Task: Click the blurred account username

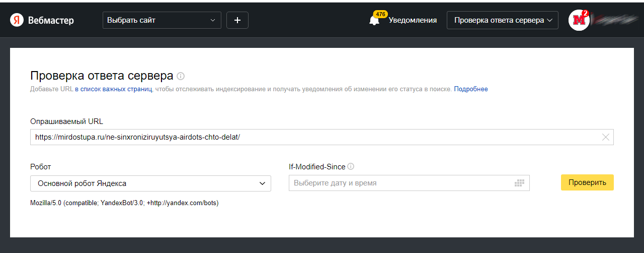Action: tap(615, 20)
